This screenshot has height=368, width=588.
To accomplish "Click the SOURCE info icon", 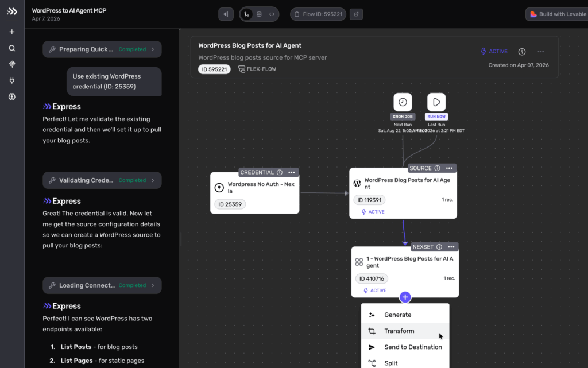I will pos(437,168).
